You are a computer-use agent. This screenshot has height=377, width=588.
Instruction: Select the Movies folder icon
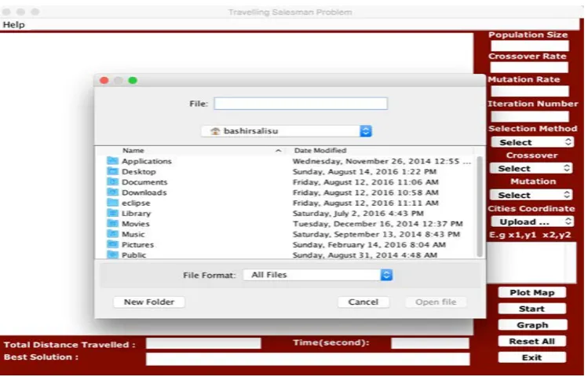(x=112, y=224)
